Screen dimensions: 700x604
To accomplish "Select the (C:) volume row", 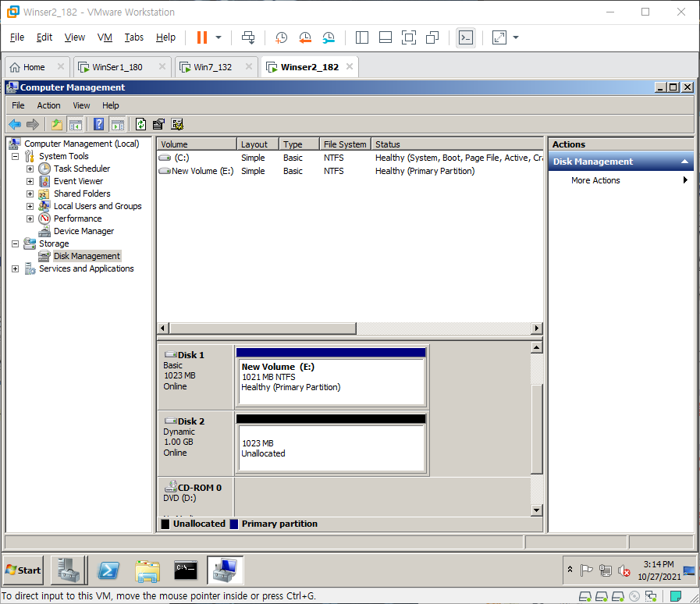I will pos(350,158).
